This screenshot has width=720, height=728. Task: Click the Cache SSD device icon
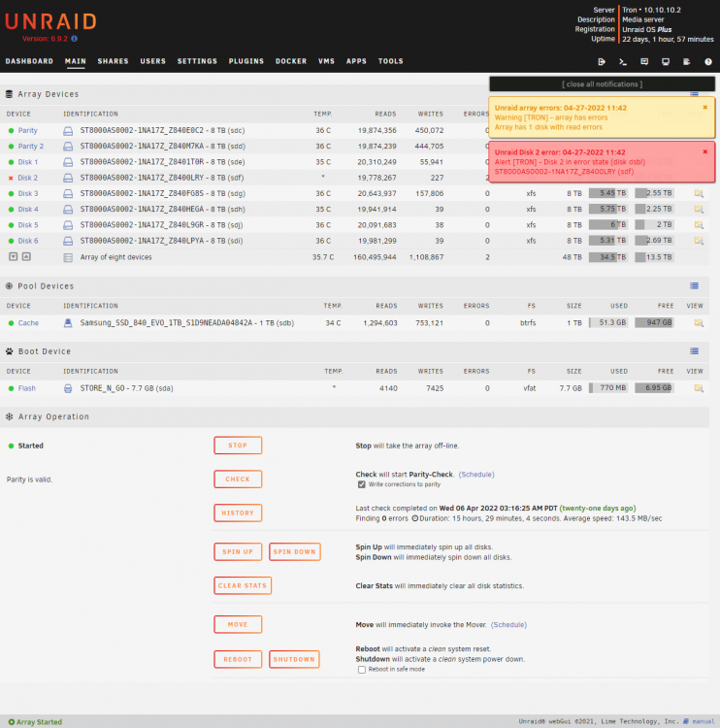pyautogui.click(x=68, y=323)
